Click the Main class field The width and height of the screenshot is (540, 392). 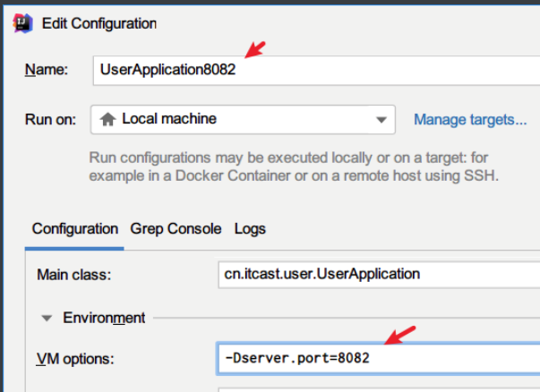point(376,274)
